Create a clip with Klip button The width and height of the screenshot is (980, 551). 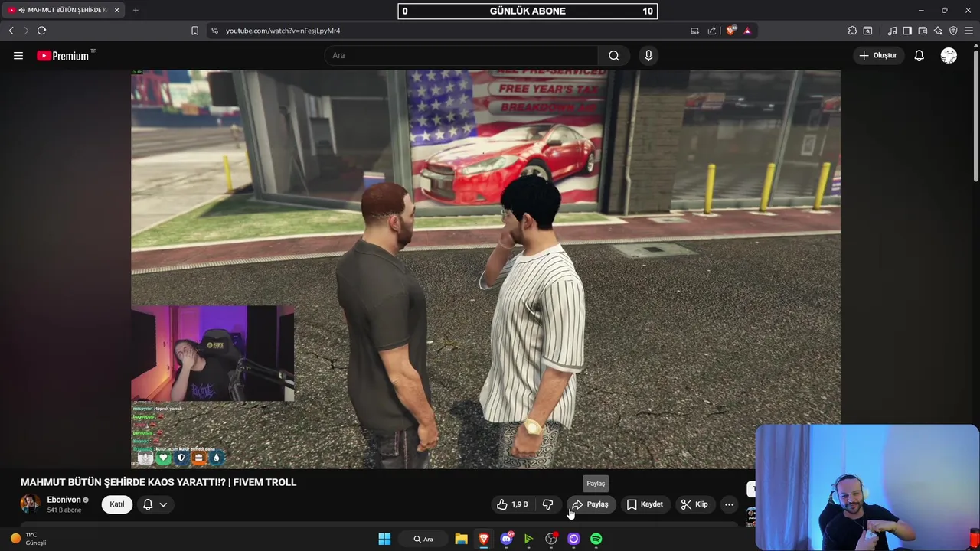pyautogui.click(x=694, y=504)
